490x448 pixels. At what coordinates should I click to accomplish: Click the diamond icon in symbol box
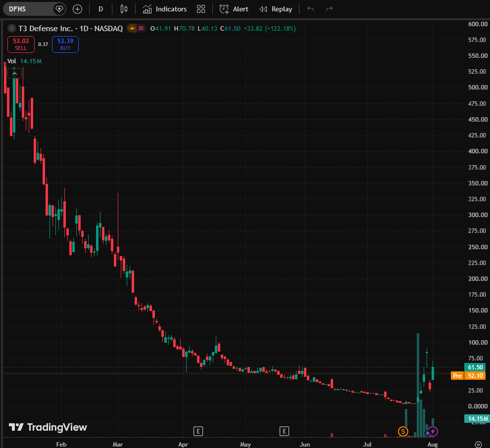59,9
